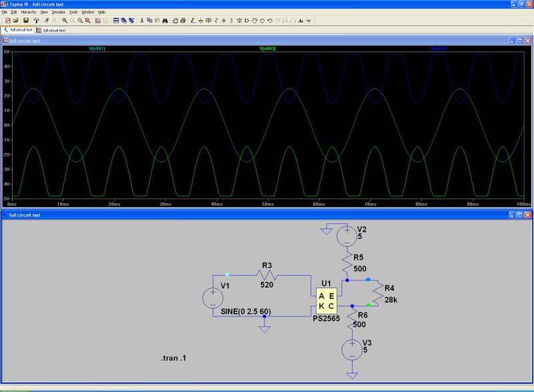Open the Place Component gate icon

pos(247,21)
